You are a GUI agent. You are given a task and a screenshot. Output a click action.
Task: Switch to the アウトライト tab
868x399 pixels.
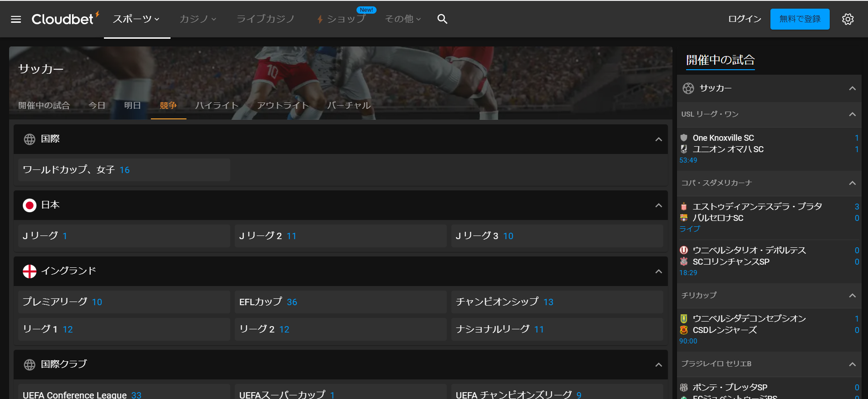[x=283, y=106]
